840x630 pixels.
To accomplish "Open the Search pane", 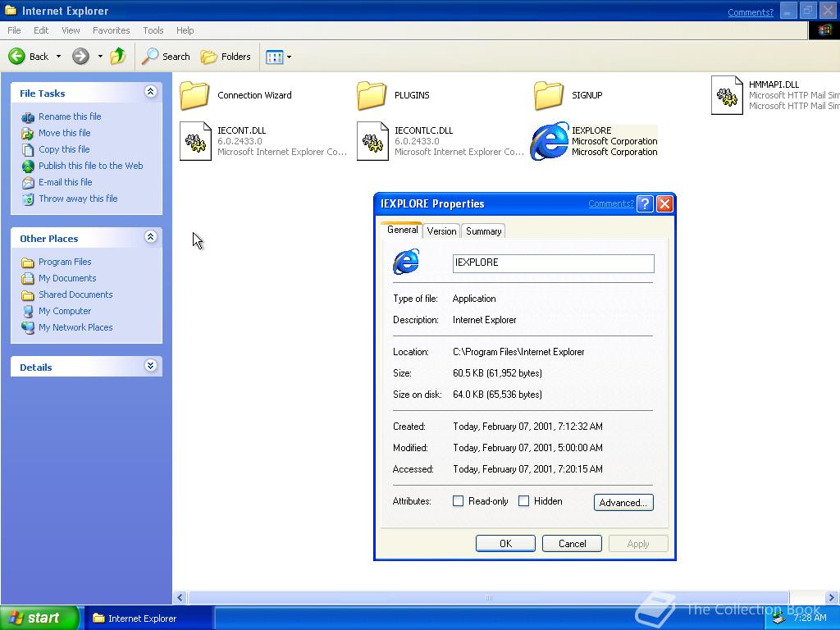I will coord(166,57).
